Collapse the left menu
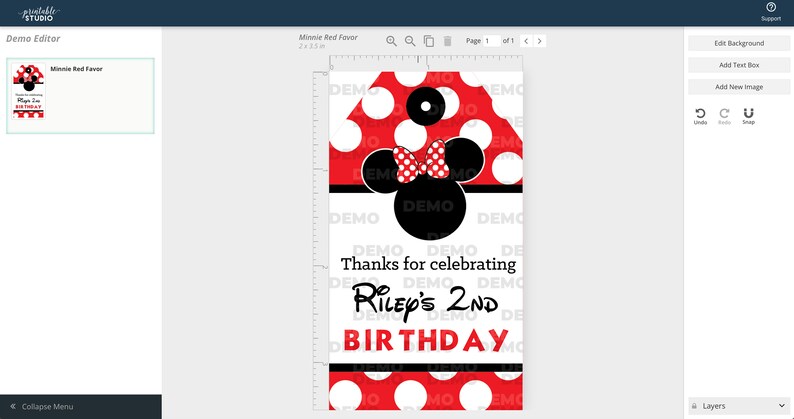Screen dimensions: 794x419 [81, 406]
